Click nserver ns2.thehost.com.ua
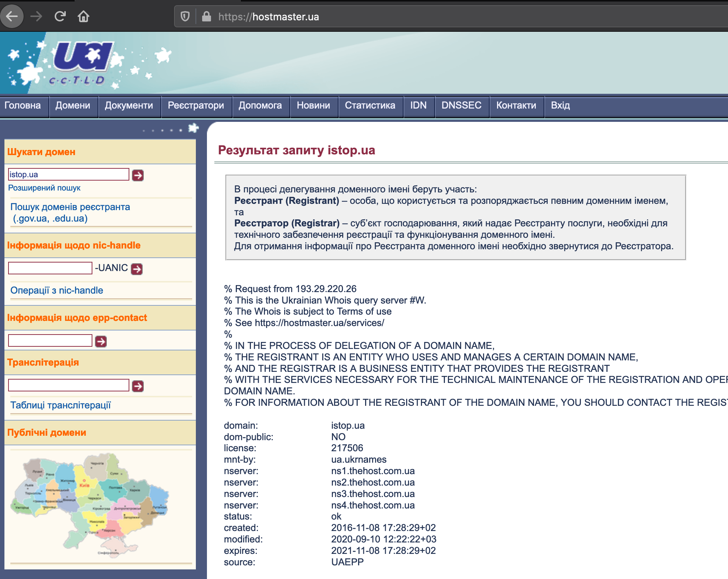 [x=373, y=483]
